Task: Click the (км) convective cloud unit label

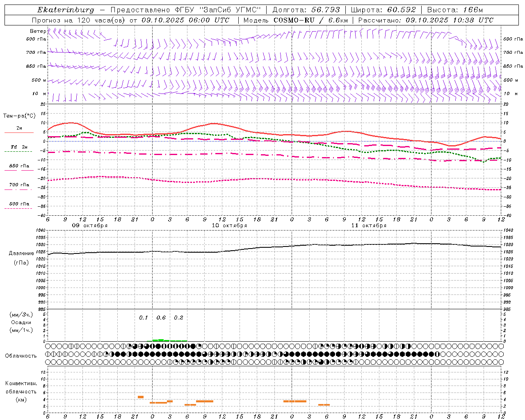Action: (x=21, y=400)
